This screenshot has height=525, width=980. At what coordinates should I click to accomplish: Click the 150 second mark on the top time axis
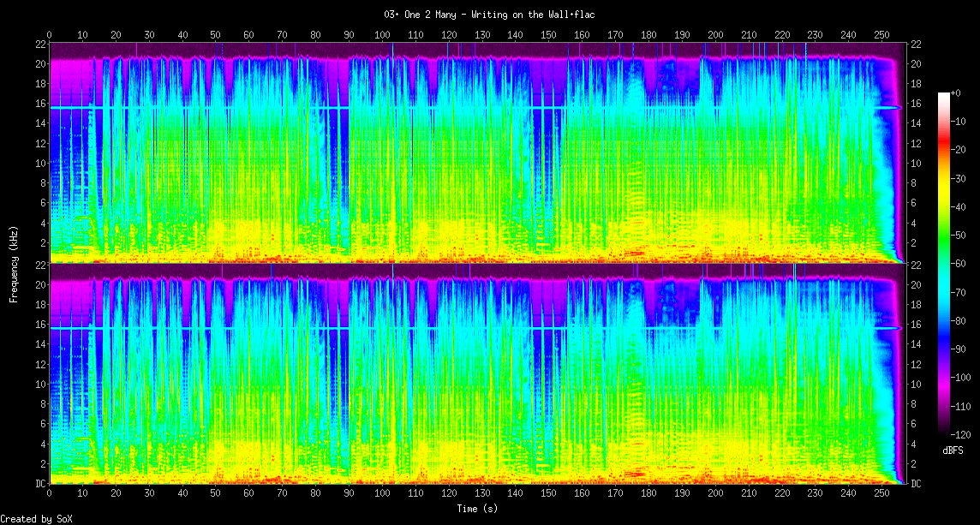pyautogui.click(x=548, y=34)
